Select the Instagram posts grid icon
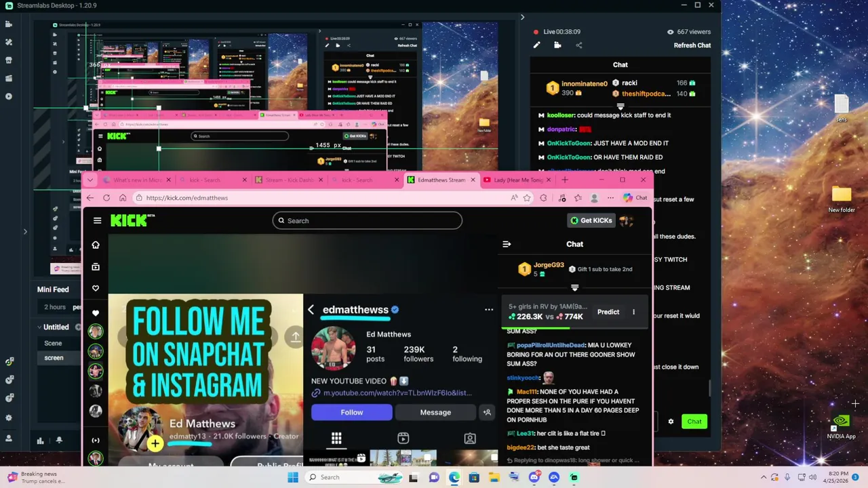The width and height of the screenshot is (868, 488). click(336, 439)
